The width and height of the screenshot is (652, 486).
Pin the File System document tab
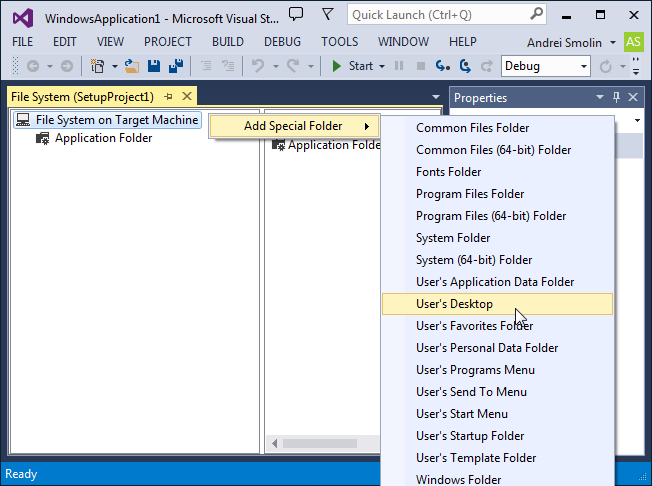click(168, 96)
